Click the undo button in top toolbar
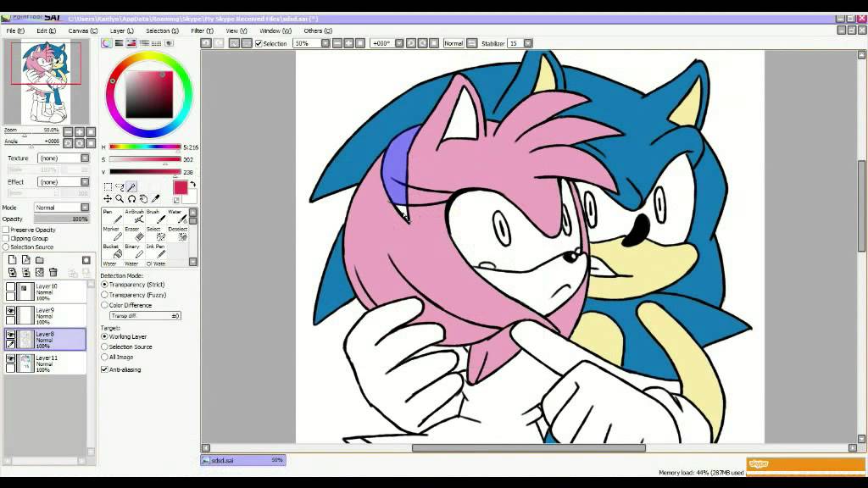This screenshot has width=868, height=488. coord(206,42)
